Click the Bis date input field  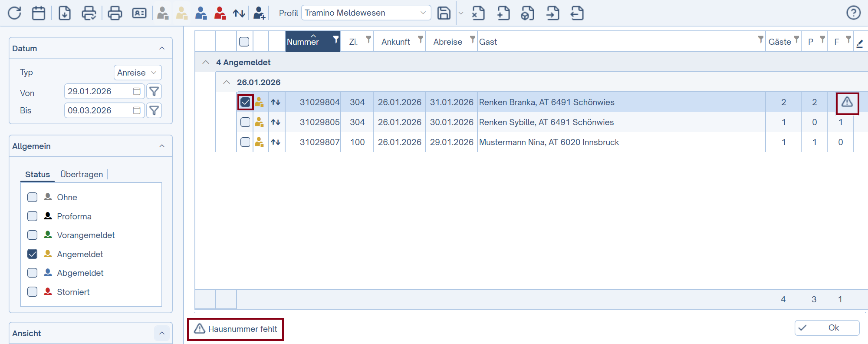99,111
